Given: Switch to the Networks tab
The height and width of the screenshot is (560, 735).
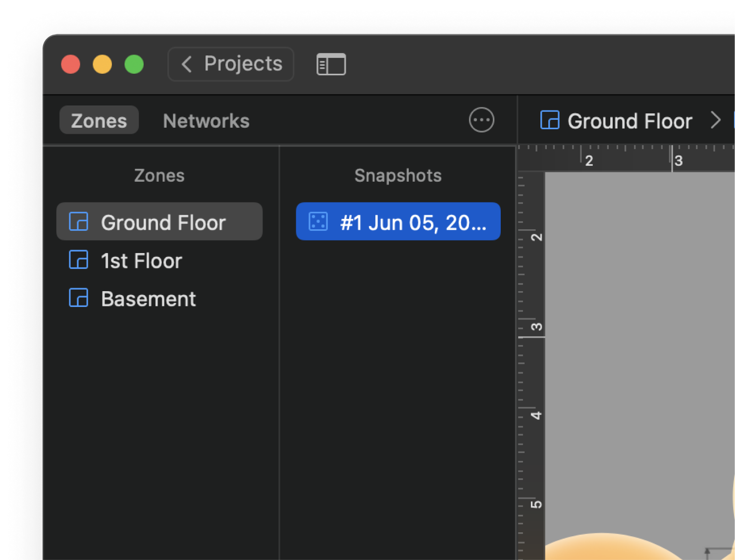Looking at the screenshot, I should tap(206, 121).
